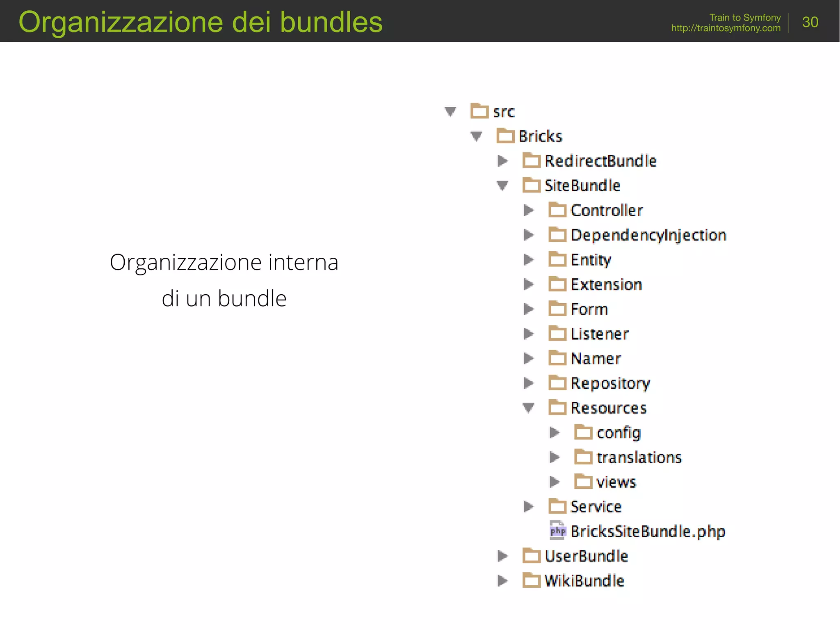This screenshot has height=630, width=840.
Task: Expand the Listener folder arrow
Action: pyautogui.click(x=529, y=334)
